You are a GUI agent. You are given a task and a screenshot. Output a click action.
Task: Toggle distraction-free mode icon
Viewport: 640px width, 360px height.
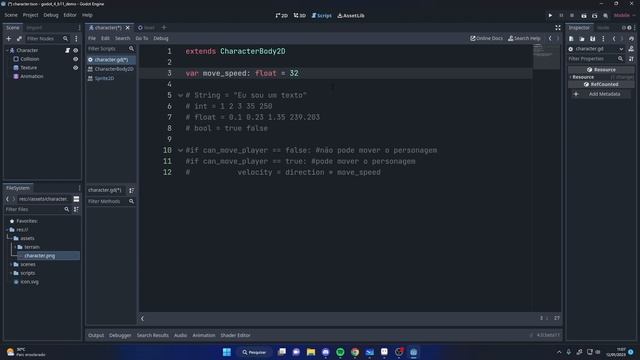coord(558,28)
